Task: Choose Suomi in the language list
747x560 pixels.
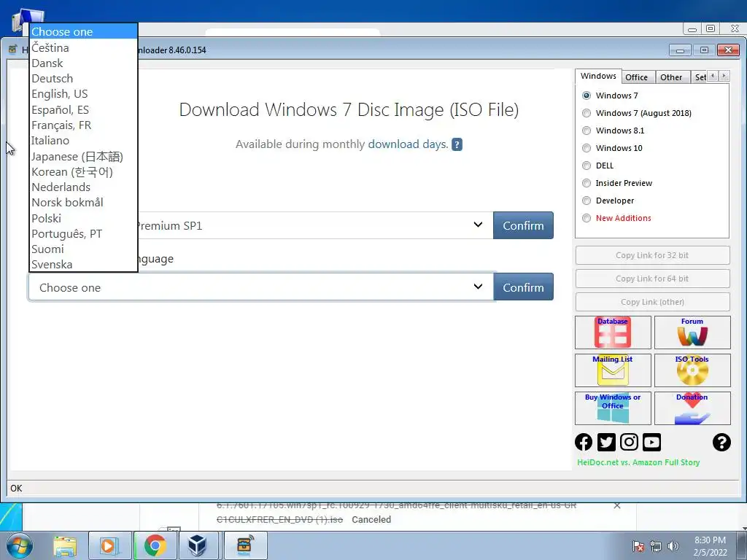Action: pos(83,249)
